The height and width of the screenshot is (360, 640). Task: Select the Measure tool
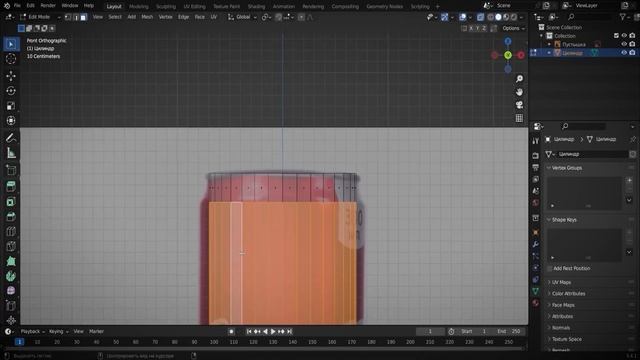[x=11, y=153]
